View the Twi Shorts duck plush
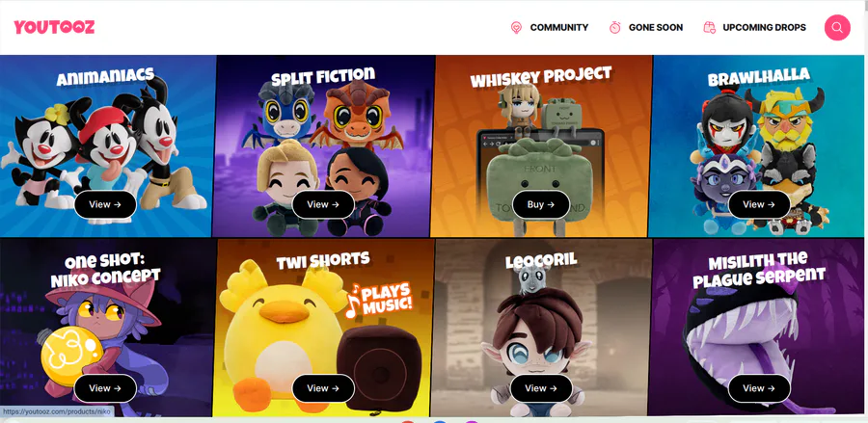The height and width of the screenshot is (423, 868). (x=323, y=388)
